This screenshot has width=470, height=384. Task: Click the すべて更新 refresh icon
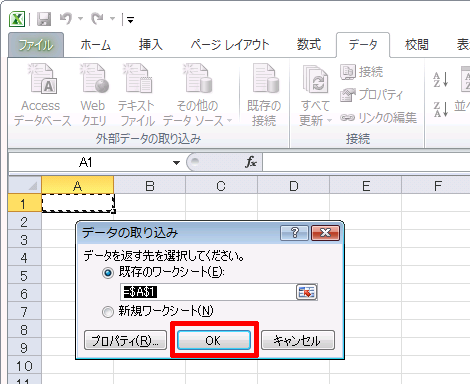tap(315, 80)
